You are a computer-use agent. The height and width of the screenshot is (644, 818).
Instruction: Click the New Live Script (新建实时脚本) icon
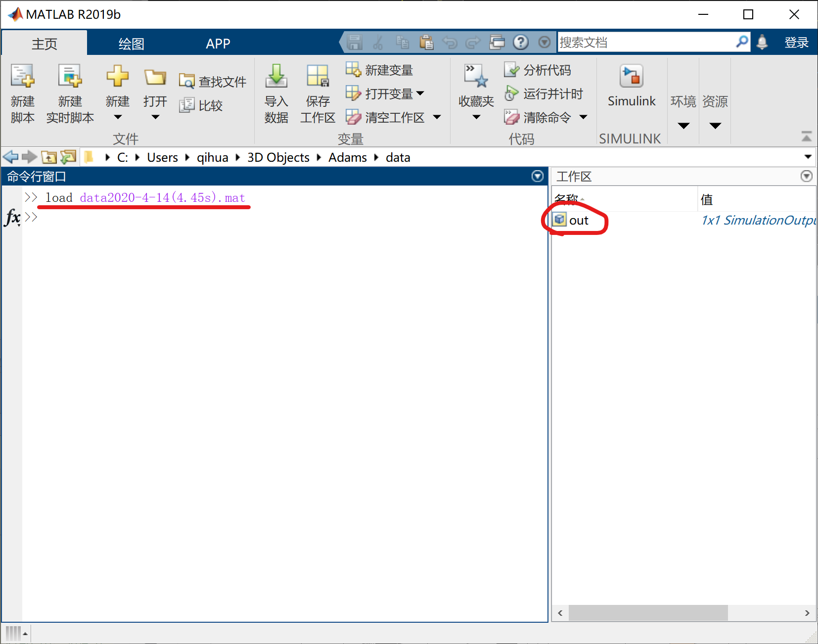coord(70,77)
